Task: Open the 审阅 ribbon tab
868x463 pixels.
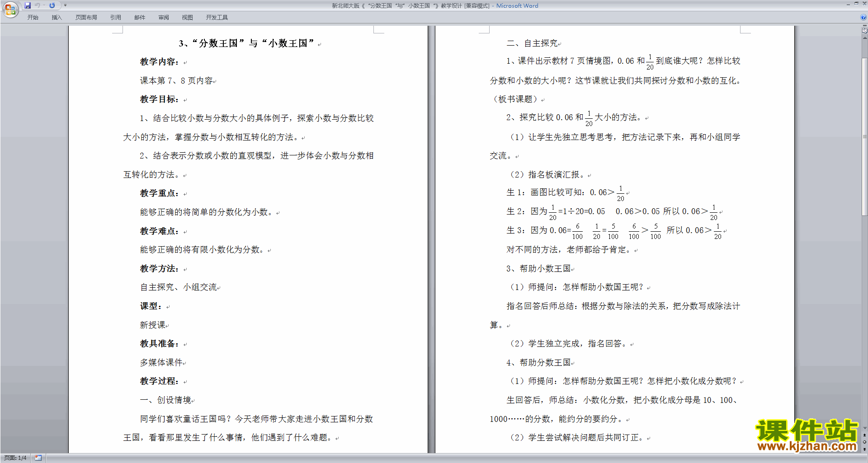Action: tap(164, 17)
